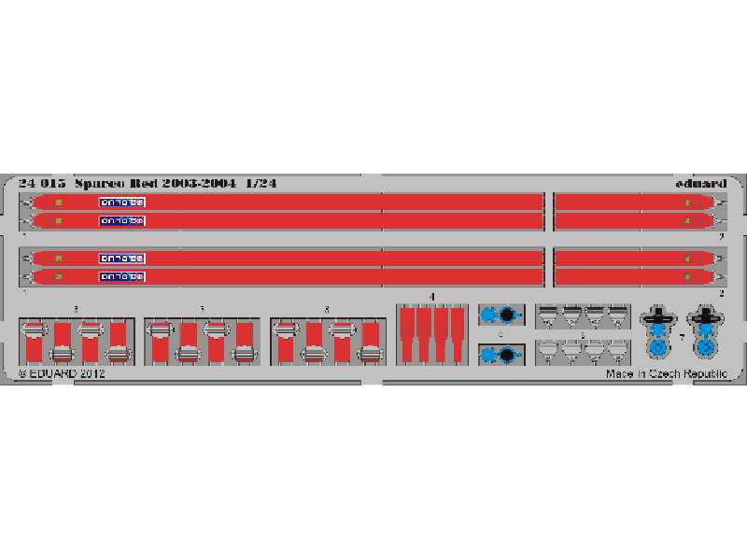This screenshot has height=560, width=747.
Task: Click the "Made in Czech Republic" text
Action: [667, 374]
